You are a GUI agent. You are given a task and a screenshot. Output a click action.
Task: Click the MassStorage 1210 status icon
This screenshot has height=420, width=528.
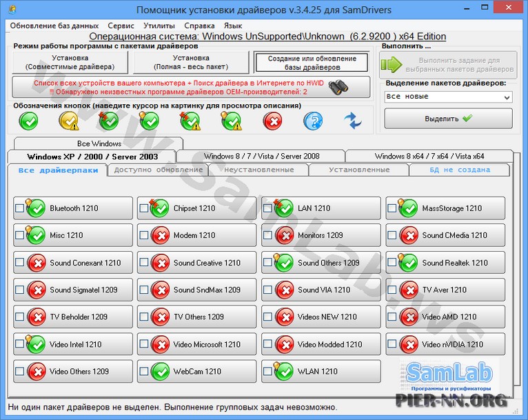tap(408, 208)
